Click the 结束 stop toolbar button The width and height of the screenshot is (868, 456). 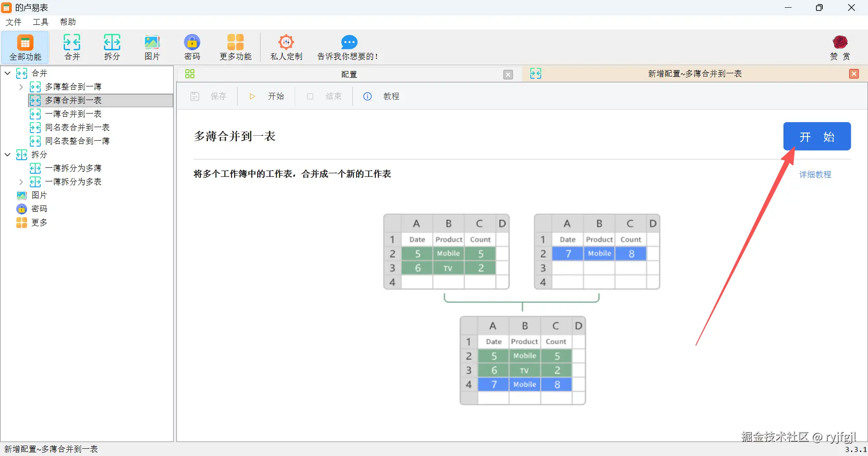coord(324,96)
